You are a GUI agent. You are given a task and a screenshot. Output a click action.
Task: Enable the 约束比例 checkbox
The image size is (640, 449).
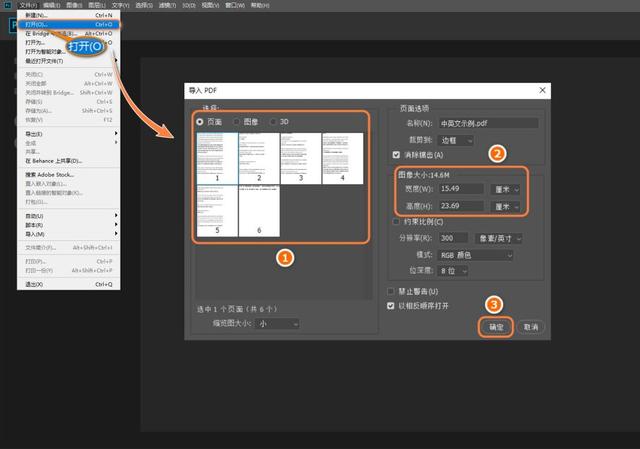tap(397, 221)
